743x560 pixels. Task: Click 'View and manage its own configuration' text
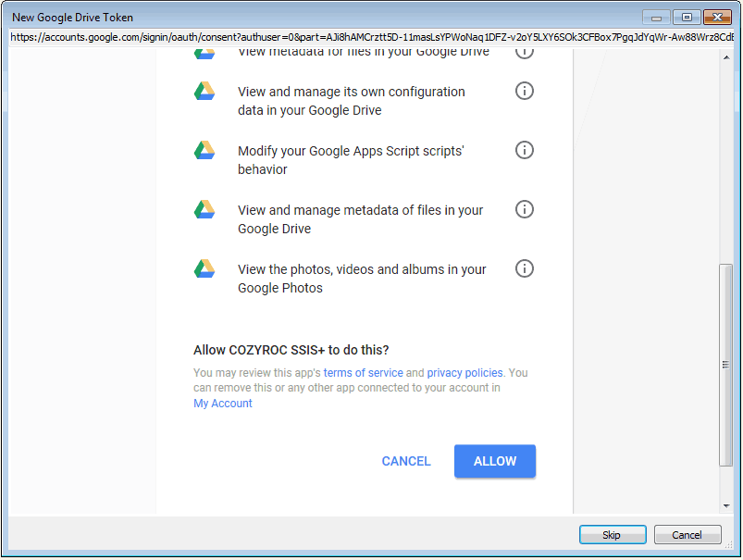tap(351, 101)
